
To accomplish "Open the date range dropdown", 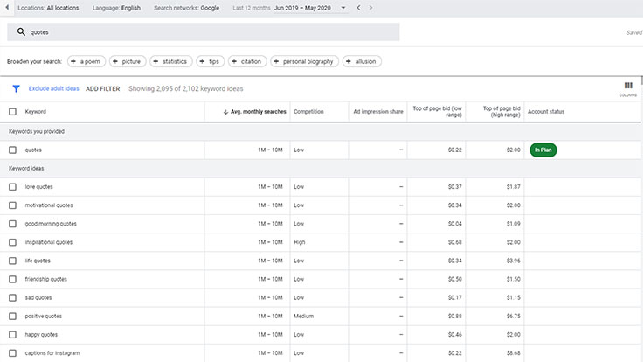I will 343,8.
